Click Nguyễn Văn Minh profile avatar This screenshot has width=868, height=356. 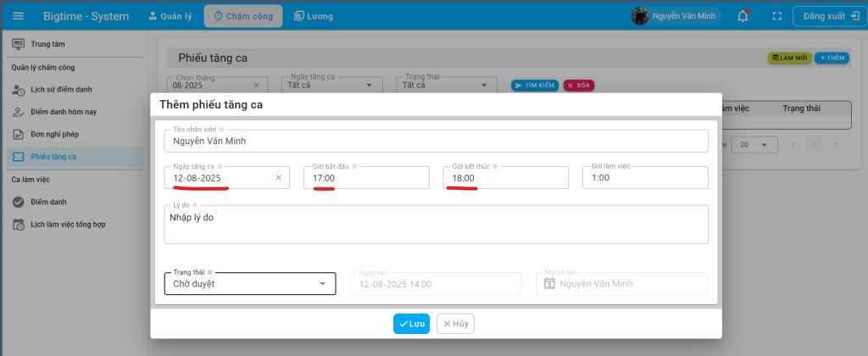tap(640, 16)
